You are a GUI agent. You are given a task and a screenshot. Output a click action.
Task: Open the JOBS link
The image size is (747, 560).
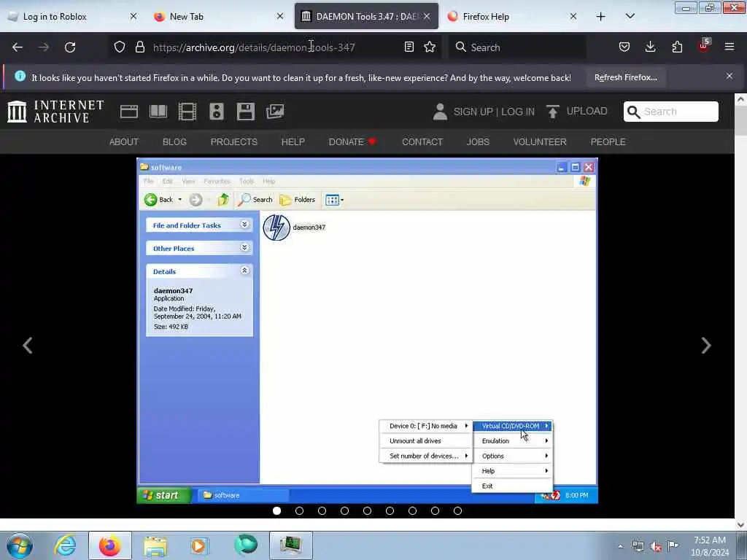(x=478, y=142)
